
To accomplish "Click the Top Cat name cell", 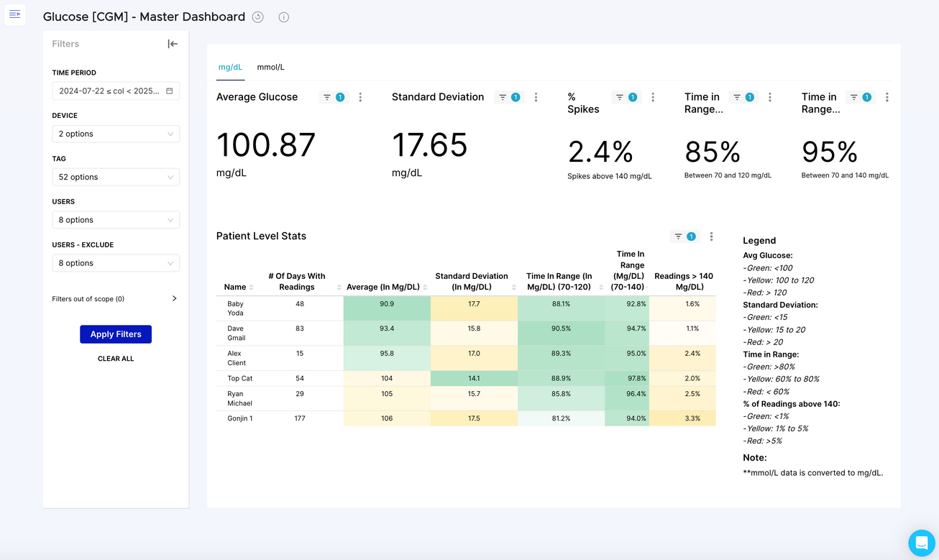I will (x=239, y=378).
